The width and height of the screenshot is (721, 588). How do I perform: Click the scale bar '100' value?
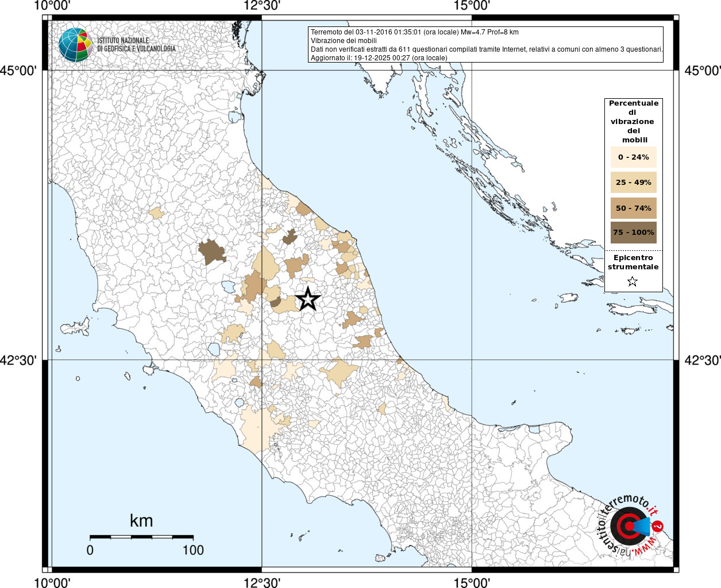(x=193, y=550)
